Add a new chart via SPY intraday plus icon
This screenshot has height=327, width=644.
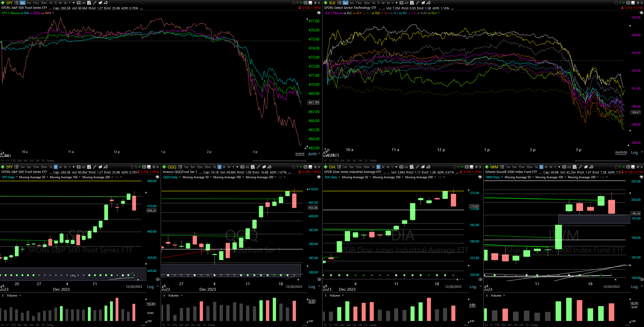click(x=3, y=3)
